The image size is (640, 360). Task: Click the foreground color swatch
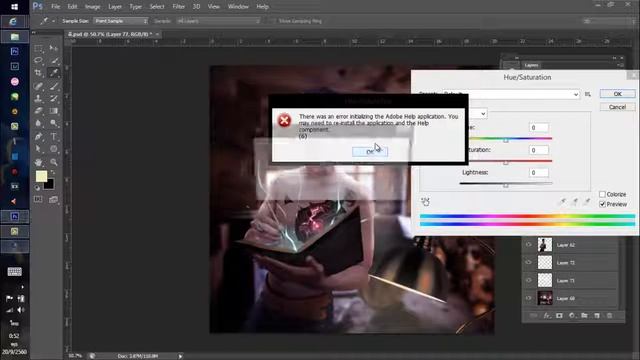(x=41, y=176)
